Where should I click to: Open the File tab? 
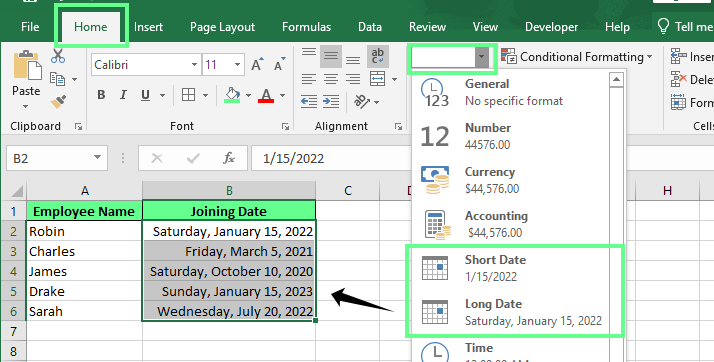tap(30, 27)
